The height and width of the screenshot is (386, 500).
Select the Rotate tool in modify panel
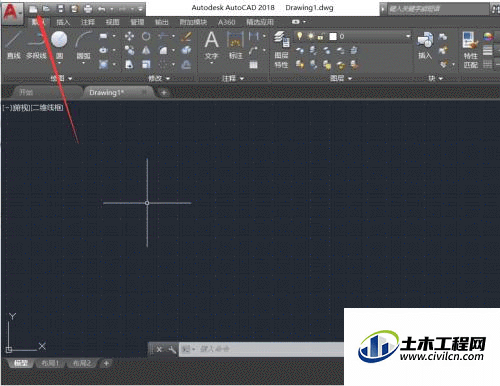click(x=146, y=36)
